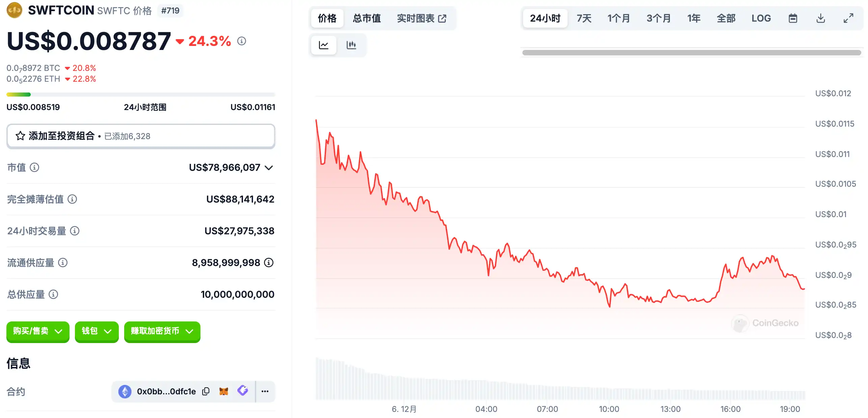Screen dimensions: 868x418
Task: Select the 1个月 time range
Action: 619,18
